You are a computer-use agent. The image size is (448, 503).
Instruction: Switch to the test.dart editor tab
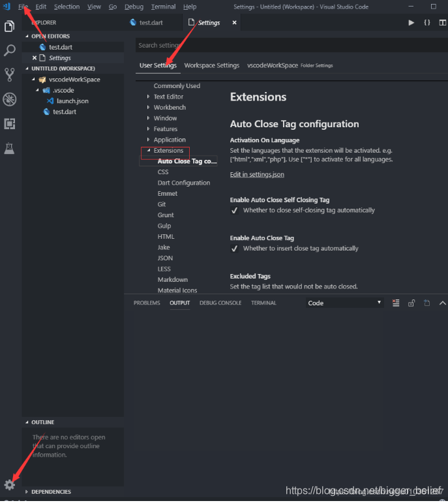point(151,23)
